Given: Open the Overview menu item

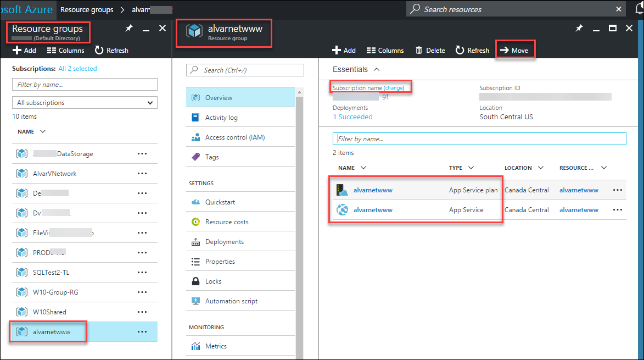Looking at the screenshot, I should (x=240, y=97).
